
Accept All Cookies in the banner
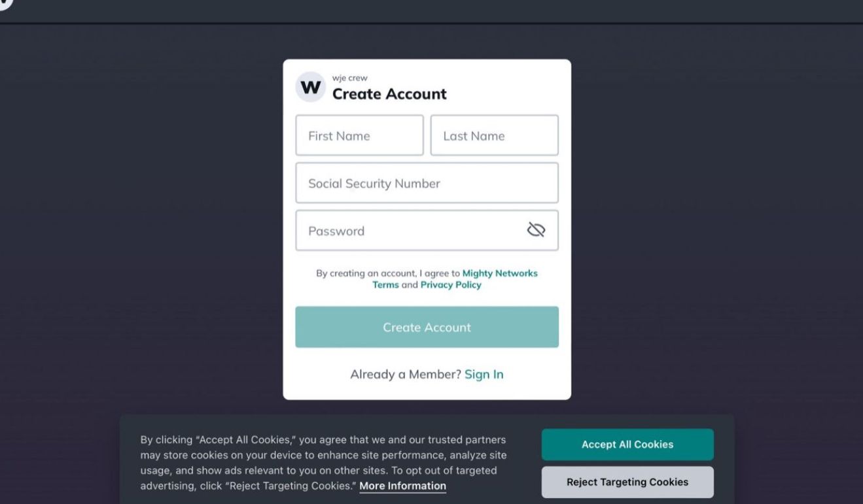pyautogui.click(x=627, y=445)
